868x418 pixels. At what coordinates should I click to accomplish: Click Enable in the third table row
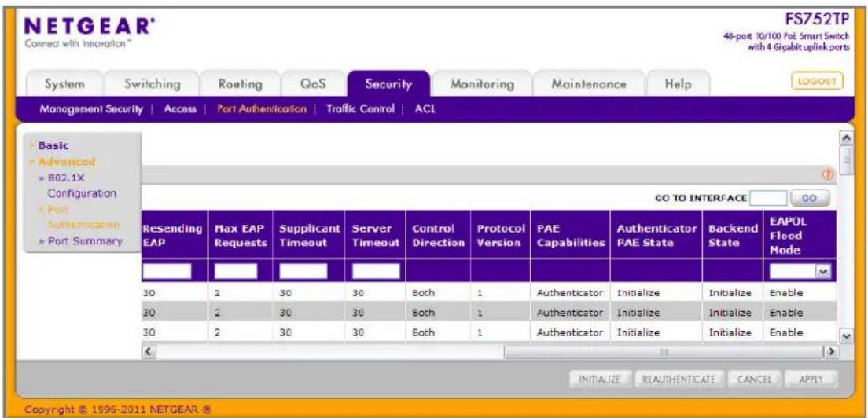(x=786, y=332)
